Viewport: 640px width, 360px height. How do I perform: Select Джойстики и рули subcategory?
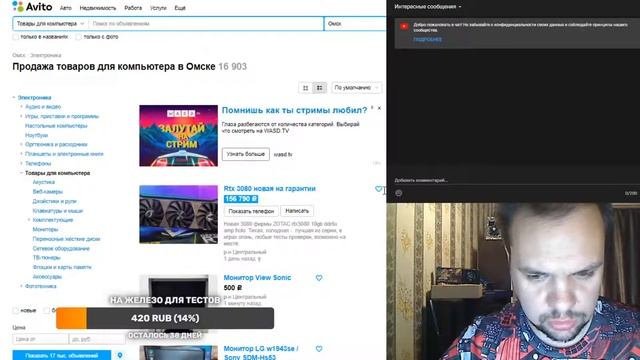point(54,201)
